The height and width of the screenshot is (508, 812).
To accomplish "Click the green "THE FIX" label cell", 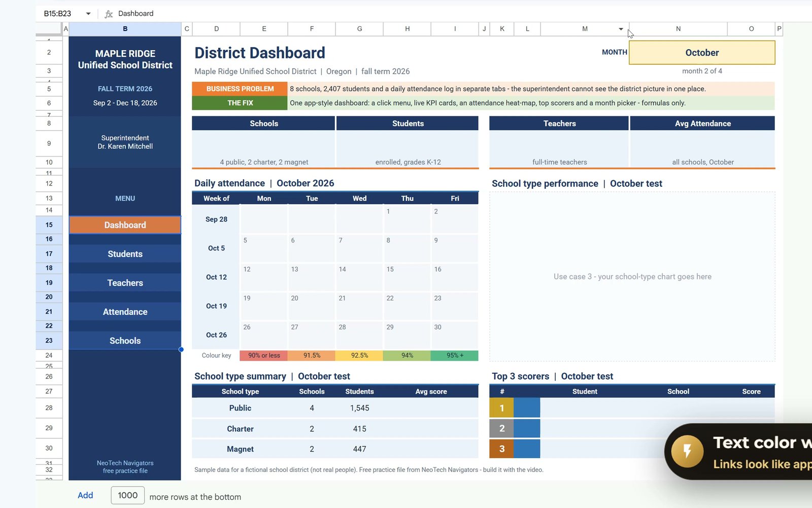I will click(240, 103).
